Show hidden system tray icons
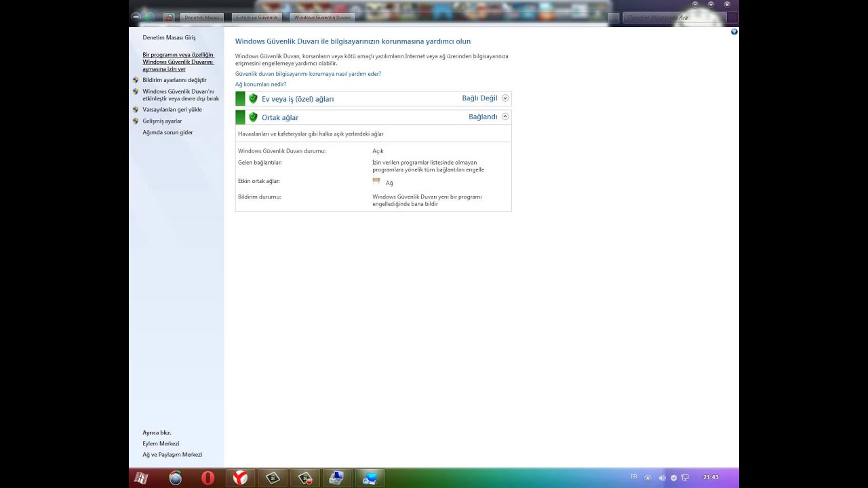This screenshot has width=868, height=488. 648,478
